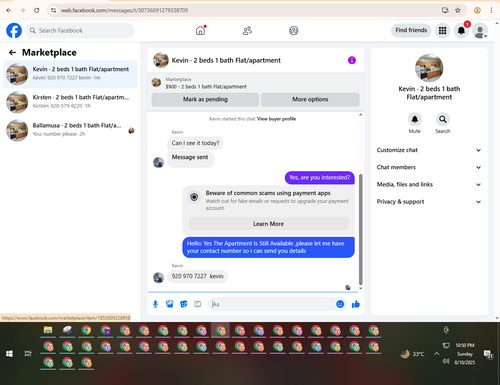500x385 pixels.
Task: Open File Explorer from the taskbar
Action: (48, 330)
